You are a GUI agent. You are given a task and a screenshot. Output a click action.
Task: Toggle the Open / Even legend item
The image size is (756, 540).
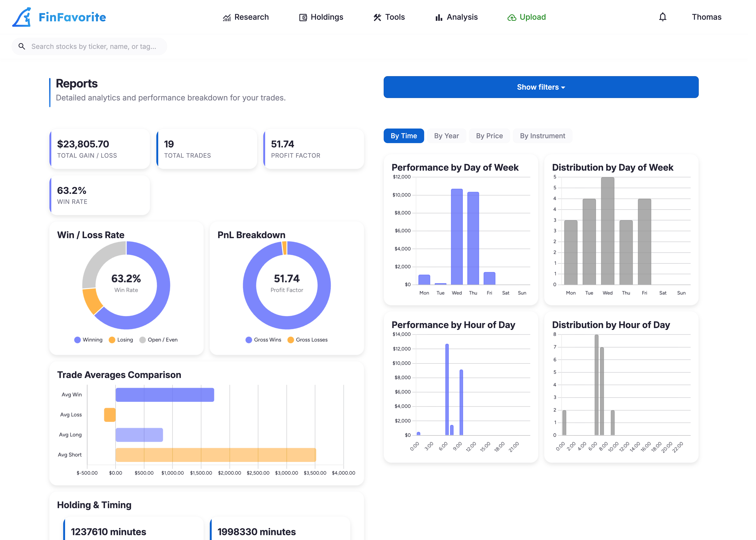point(159,340)
